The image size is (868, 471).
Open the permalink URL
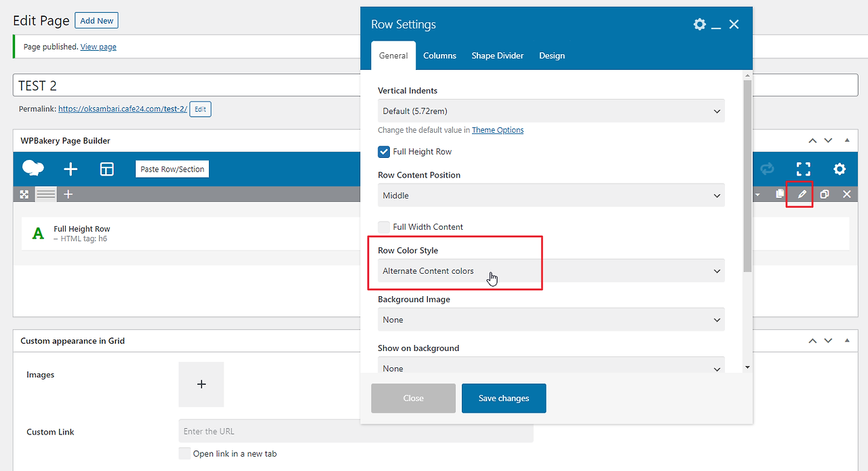(x=123, y=108)
